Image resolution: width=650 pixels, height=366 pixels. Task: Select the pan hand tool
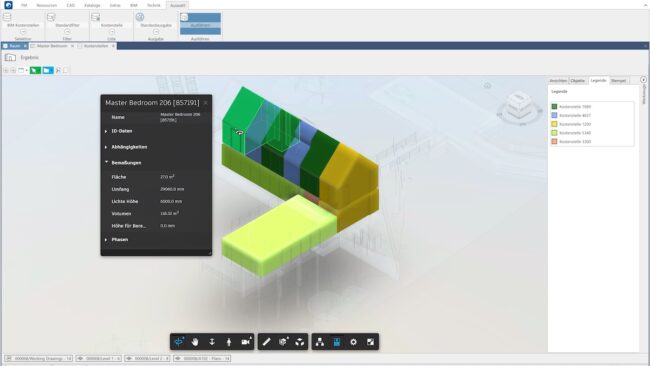[x=195, y=342]
